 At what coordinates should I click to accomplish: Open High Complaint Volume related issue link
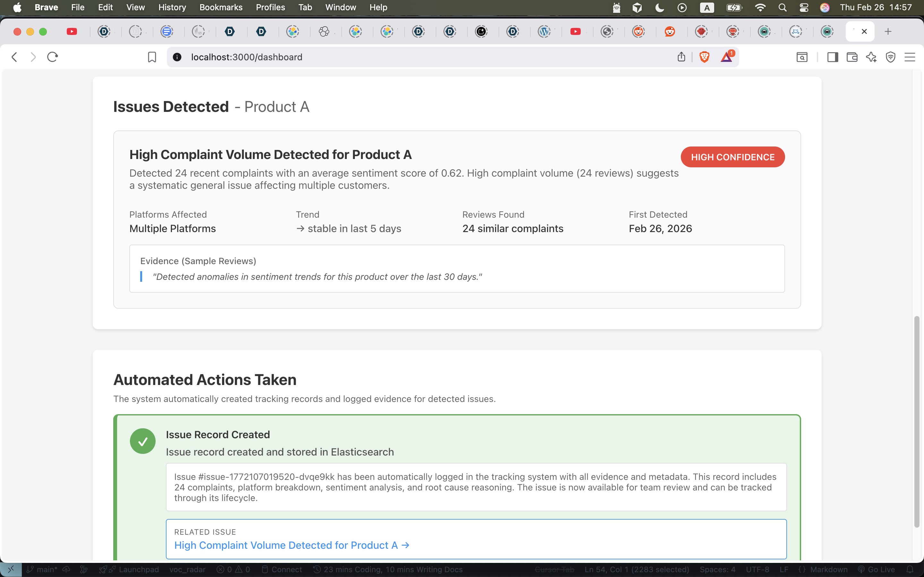pyautogui.click(x=292, y=545)
